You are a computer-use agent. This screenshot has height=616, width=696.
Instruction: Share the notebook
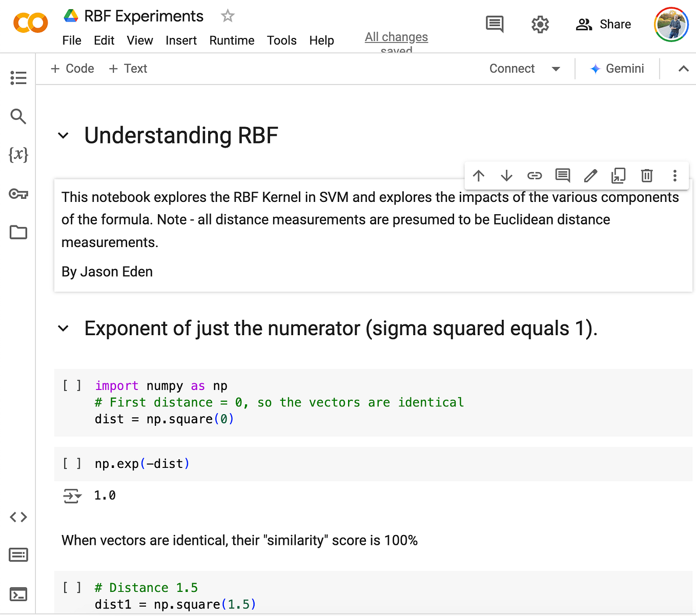coord(604,24)
